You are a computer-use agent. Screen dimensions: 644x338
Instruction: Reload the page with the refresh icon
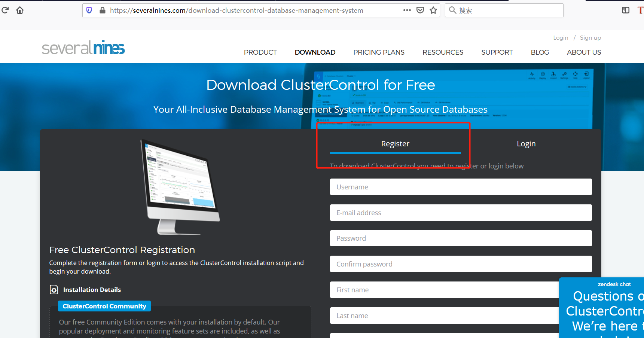tap(5, 10)
